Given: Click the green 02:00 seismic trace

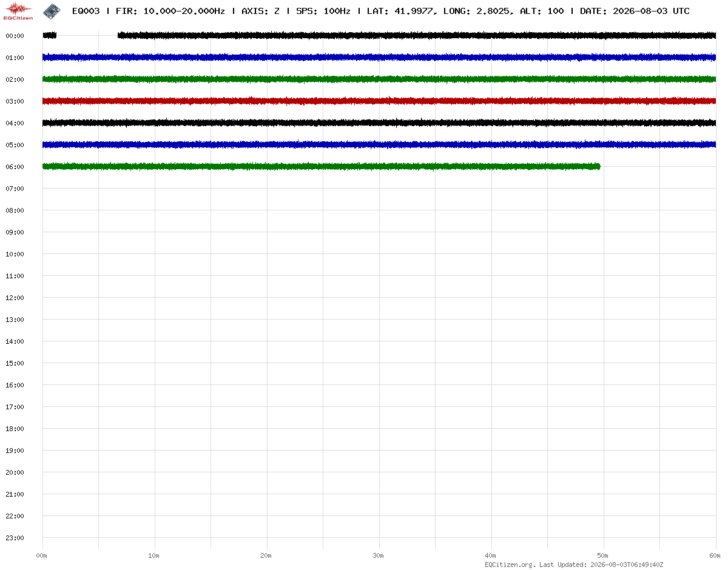Looking at the screenshot, I should point(379,79).
